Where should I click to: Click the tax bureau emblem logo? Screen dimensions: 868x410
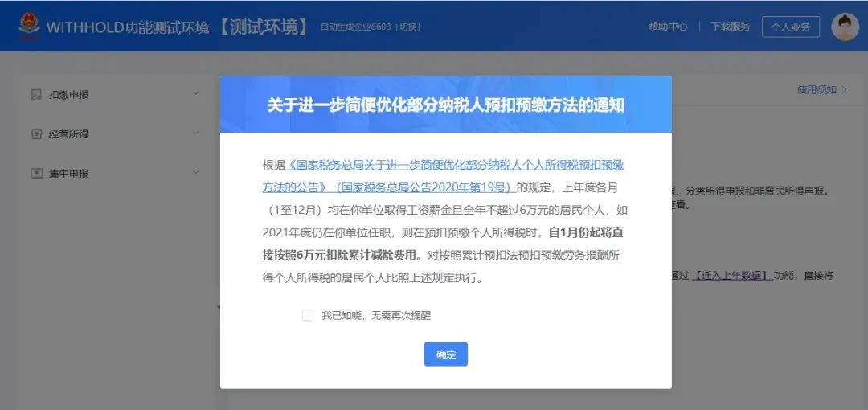tap(29, 26)
